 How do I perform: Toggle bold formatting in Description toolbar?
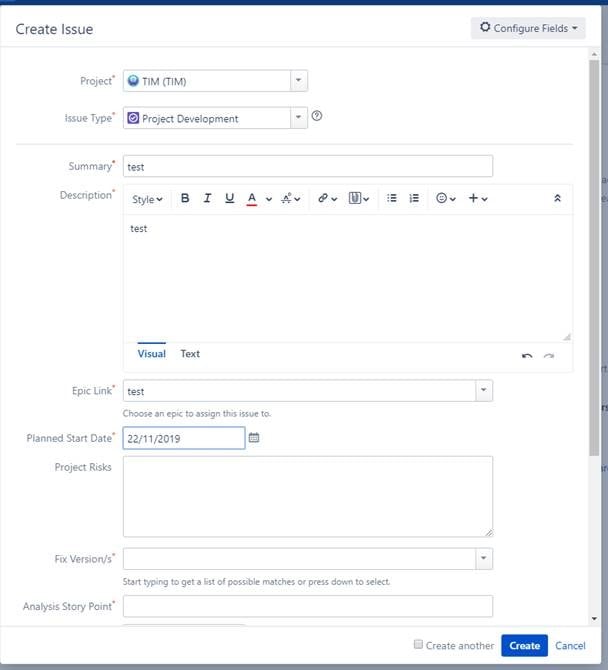pos(185,198)
